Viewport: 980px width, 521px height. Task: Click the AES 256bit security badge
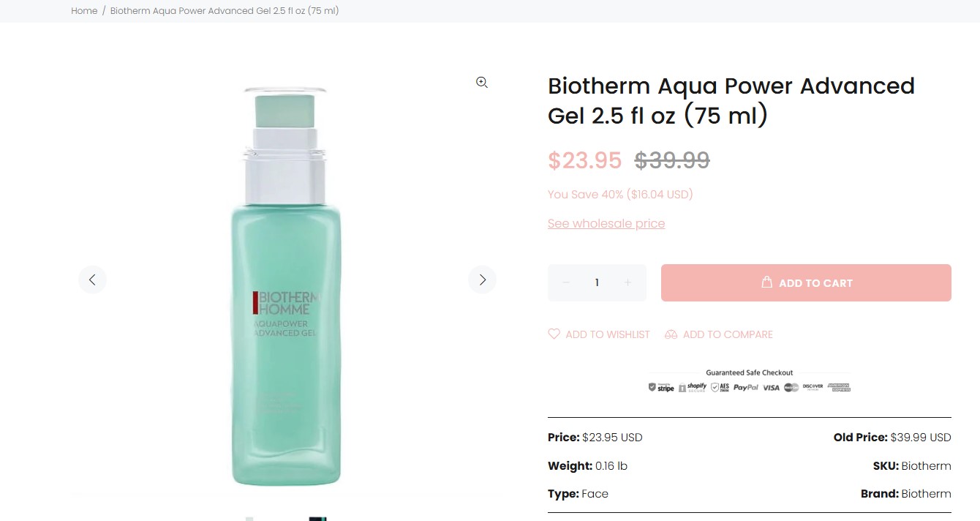pyautogui.click(x=720, y=387)
